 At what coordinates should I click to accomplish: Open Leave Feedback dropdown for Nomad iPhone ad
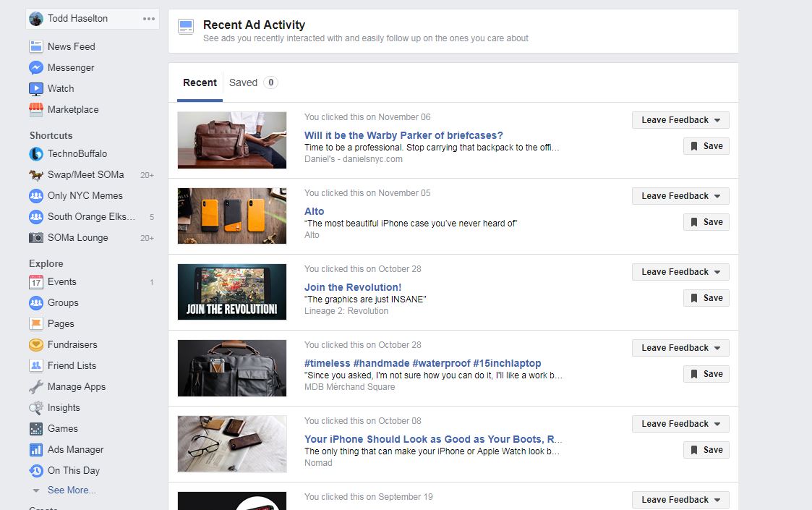(680, 423)
